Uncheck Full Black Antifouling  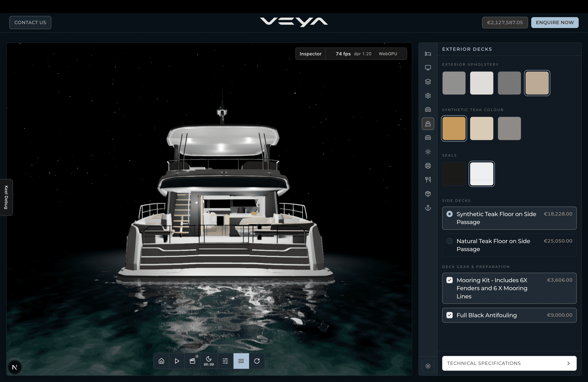[509, 315]
